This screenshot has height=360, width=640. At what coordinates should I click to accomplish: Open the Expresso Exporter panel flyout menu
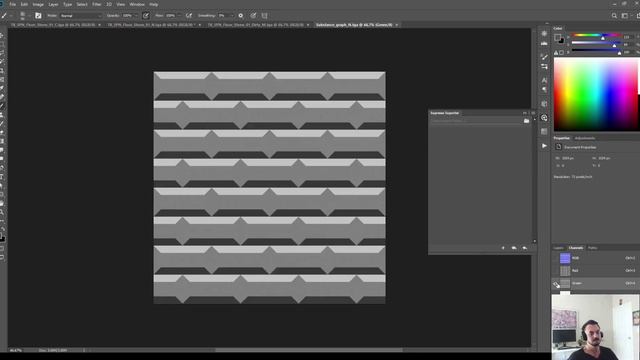(533, 113)
